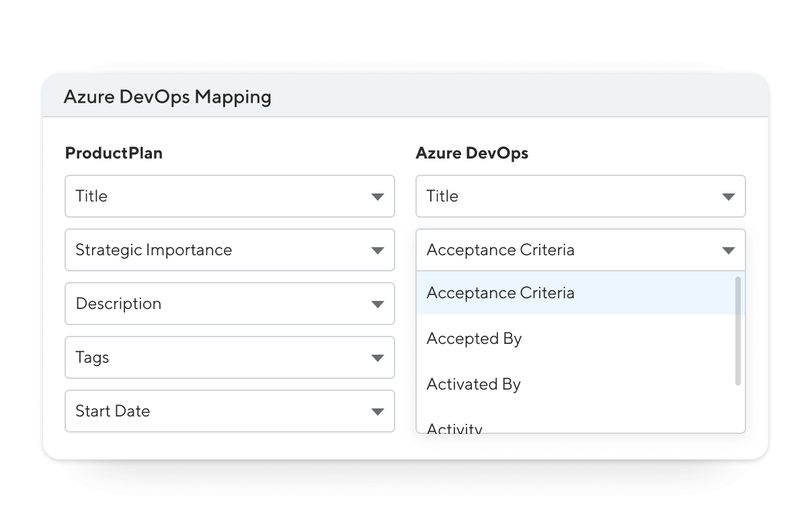This screenshot has width=812, height=532.
Task: Click the bold Azure DevOps column heading
Action: click(472, 153)
